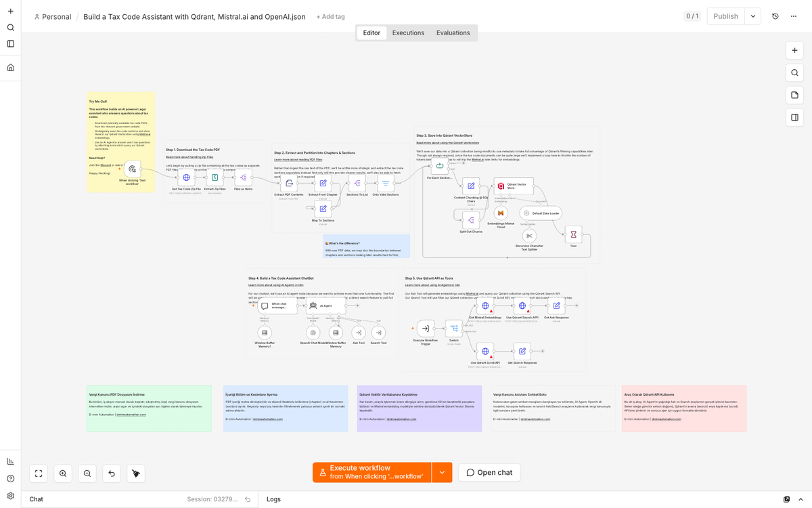The image size is (812, 508).
Task: Open the help question mark icon
Action: 10,478
